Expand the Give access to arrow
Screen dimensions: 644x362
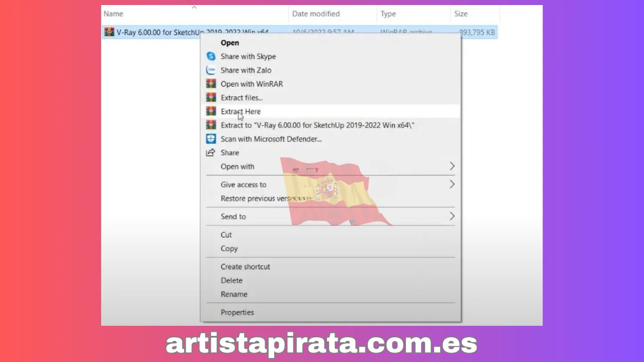pyautogui.click(x=452, y=185)
